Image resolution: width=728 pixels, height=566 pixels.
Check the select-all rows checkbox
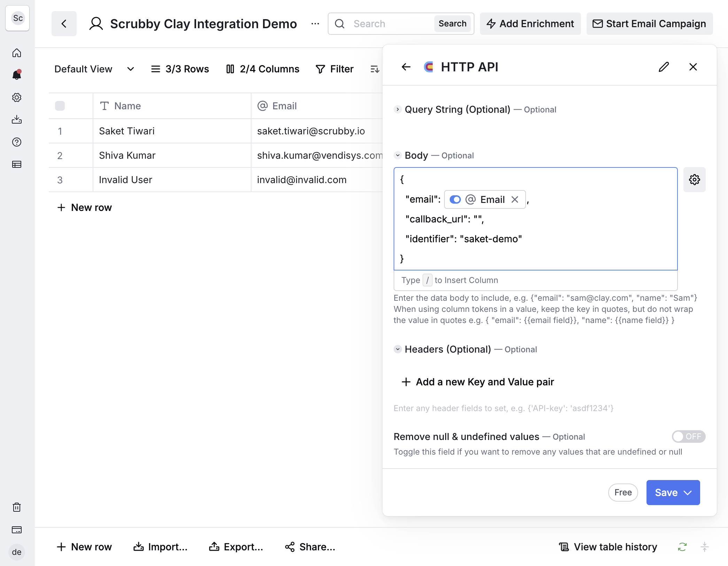coord(60,106)
